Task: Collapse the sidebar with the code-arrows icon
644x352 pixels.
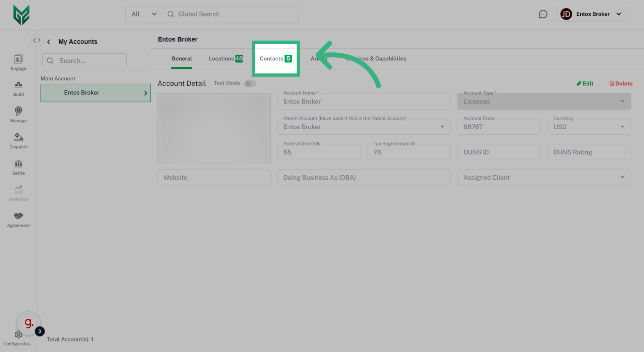Action: point(37,40)
